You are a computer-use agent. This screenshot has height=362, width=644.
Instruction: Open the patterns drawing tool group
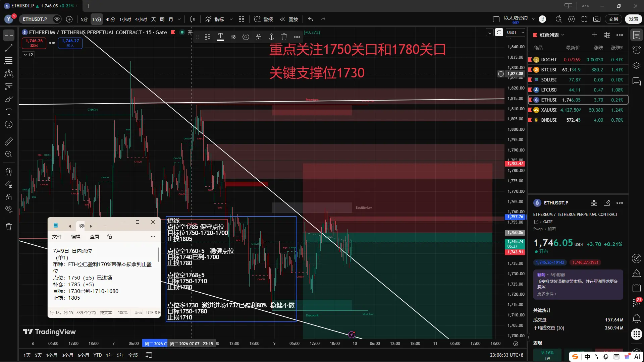click(x=9, y=73)
